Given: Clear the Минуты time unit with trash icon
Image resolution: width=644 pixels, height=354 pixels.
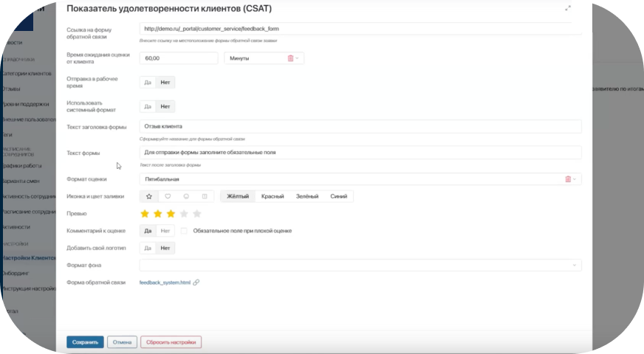Looking at the screenshot, I should click(290, 58).
